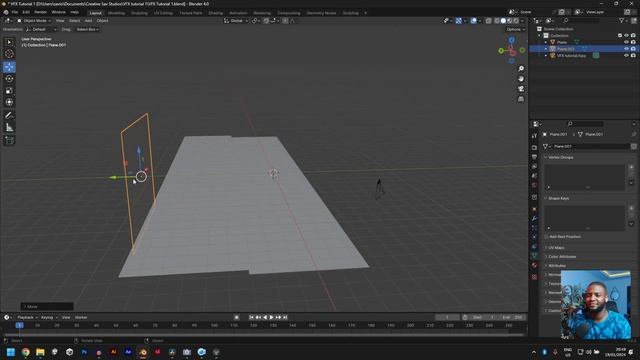
Task: Collapse the Shape Keys panel
Action: coord(559,198)
